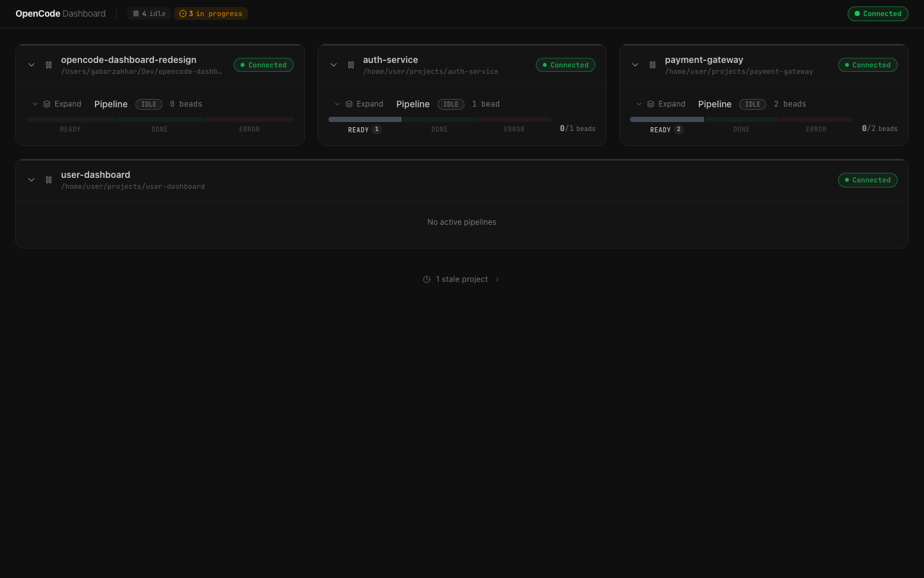Click IDLE badge in opencode-dashboard-redesign pipeline

click(149, 104)
